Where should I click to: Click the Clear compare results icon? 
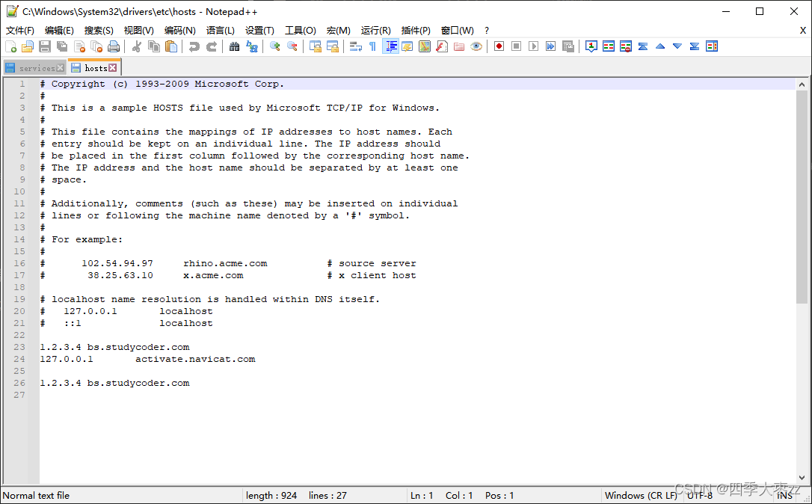(x=626, y=46)
